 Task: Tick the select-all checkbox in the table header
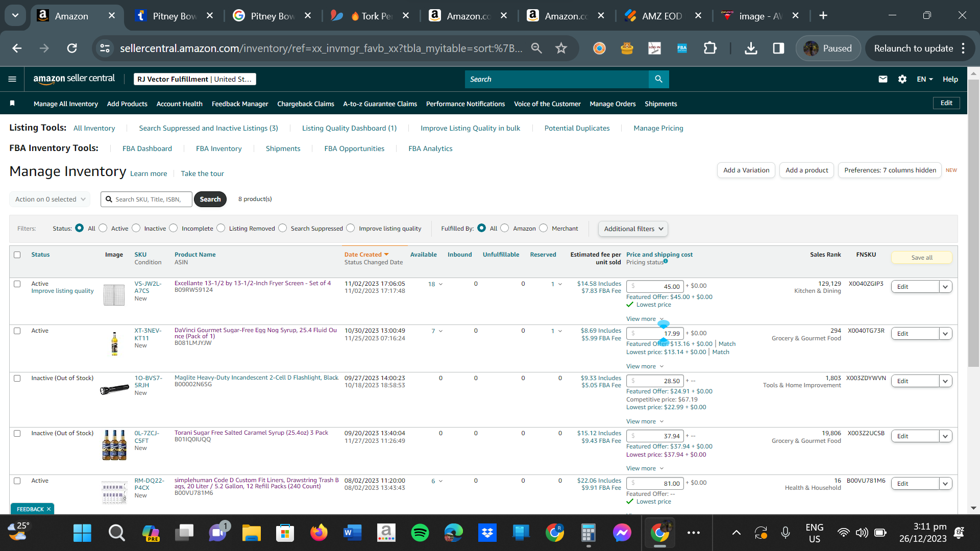tap(17, 255)
